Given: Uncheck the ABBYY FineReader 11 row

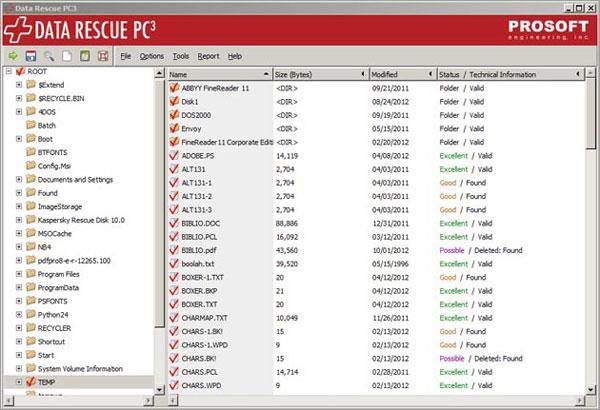Looking at the screenshot, I should click(x=174, y=88).
